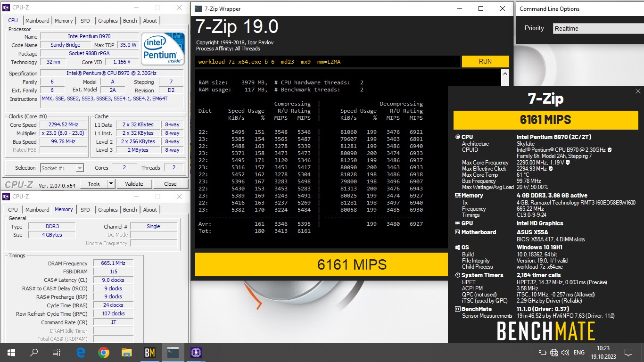Open the network globe tray icon
This screenshot has height=362, width=644.
pyautogui.click(x=554, y=352)
